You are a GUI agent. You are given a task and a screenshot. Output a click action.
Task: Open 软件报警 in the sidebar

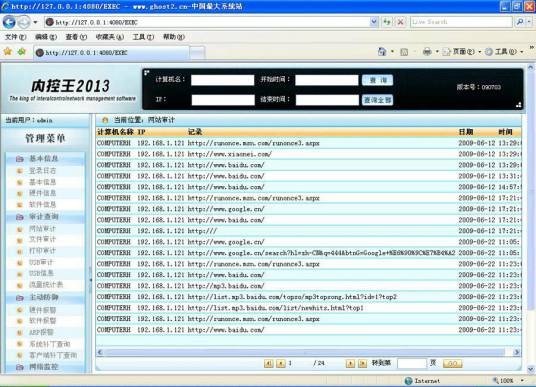pyautogui.click(x=42, y=321)
